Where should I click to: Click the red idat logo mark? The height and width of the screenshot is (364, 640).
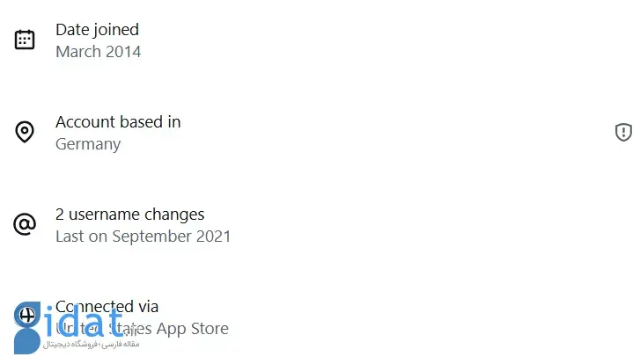(26, 338)
